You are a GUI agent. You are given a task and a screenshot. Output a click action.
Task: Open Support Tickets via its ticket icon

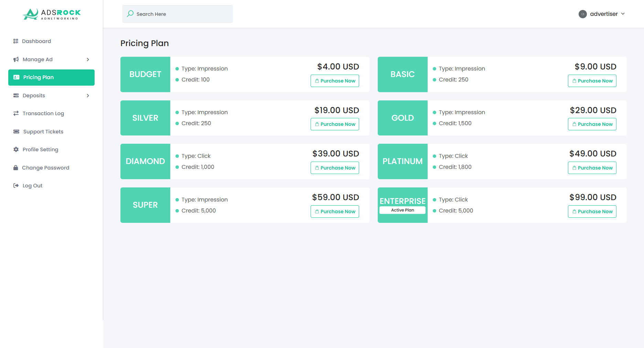click(16, 131)
